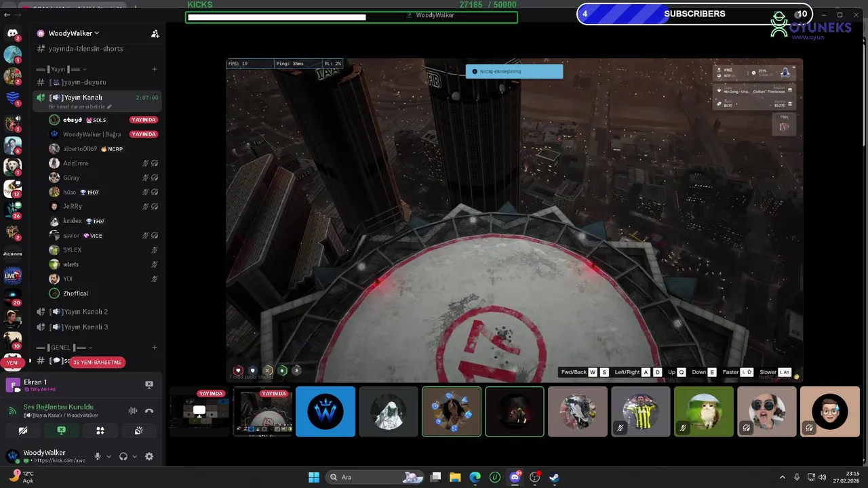Viewport: 868px width, 488px height.
Task: Open activities launcher button
Action: (x=100, y=430)
